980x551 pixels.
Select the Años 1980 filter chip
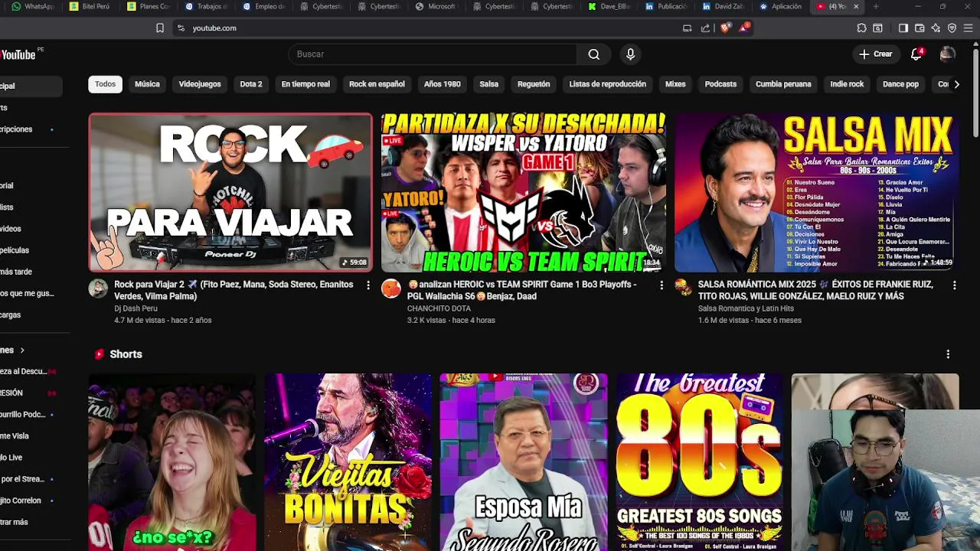pyautogui.click(x=443, y=84)
